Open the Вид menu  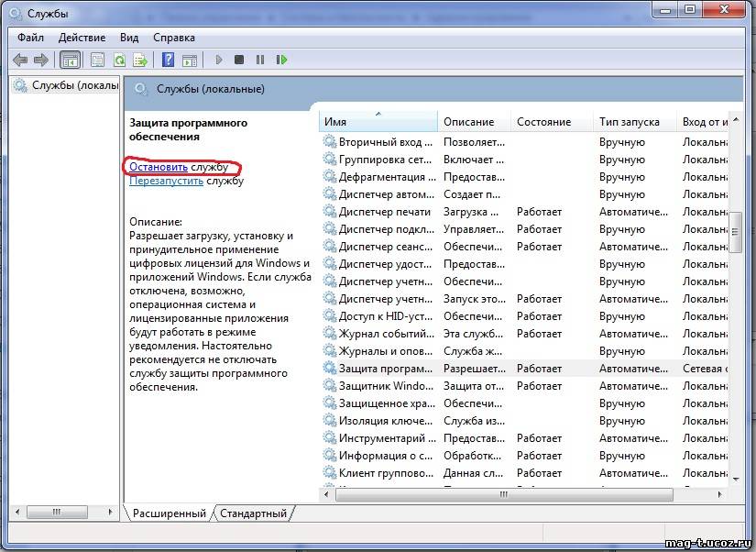click(x=129, y=38)
